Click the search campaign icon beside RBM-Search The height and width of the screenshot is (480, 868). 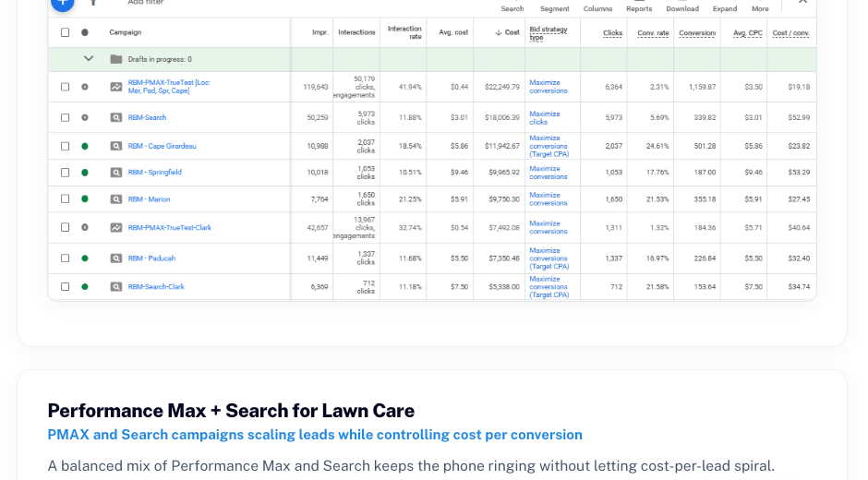click(x=115, y=117)
